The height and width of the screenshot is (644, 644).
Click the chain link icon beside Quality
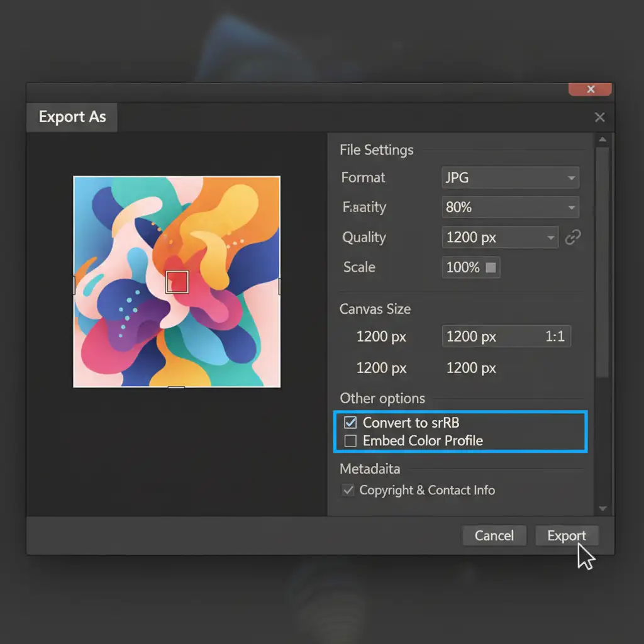572,237
